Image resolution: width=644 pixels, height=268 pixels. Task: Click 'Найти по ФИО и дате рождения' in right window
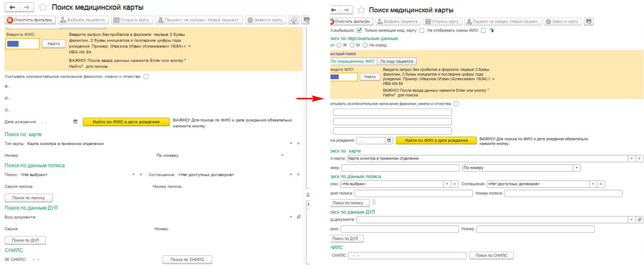tap(436, 140)
